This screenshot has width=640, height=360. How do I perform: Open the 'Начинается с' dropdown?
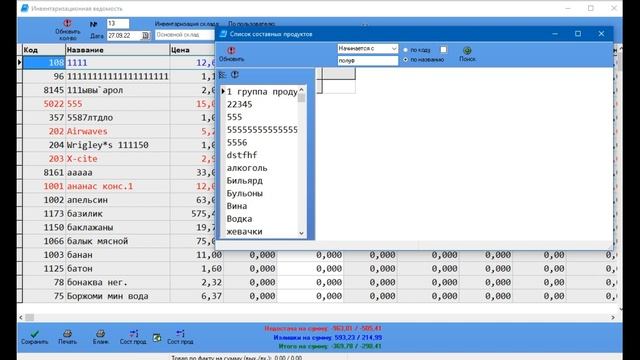pyautogui.click(x=394, y=49)
